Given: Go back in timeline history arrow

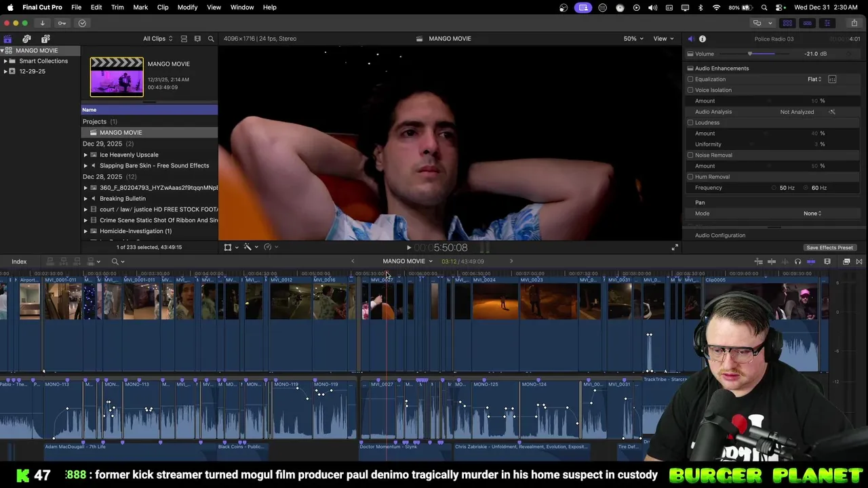Looking at the screenshot, I should [353, 261].
